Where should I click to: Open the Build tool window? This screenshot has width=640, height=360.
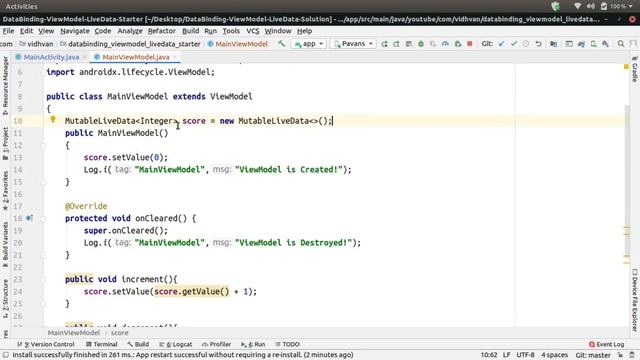[x=138, y=344]
